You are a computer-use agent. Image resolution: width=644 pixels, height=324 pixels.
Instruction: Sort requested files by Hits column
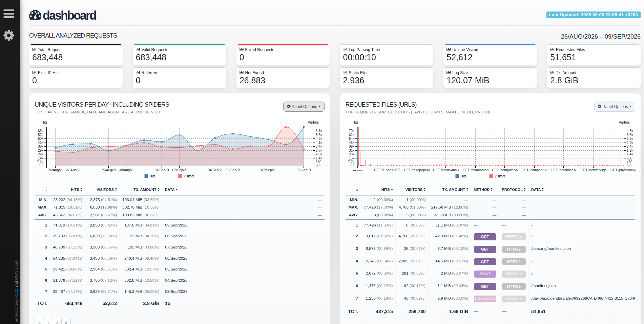coord(387,190)
